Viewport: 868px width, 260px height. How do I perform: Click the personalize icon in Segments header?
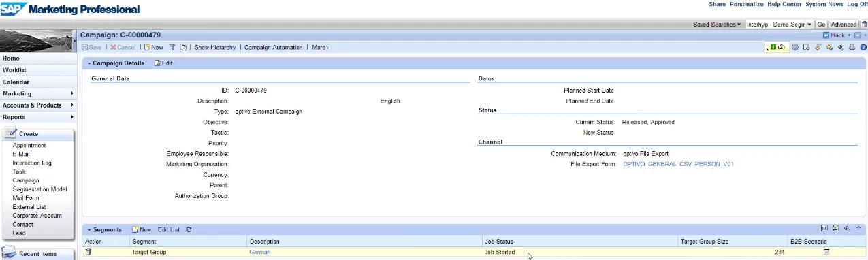[846, 229]
